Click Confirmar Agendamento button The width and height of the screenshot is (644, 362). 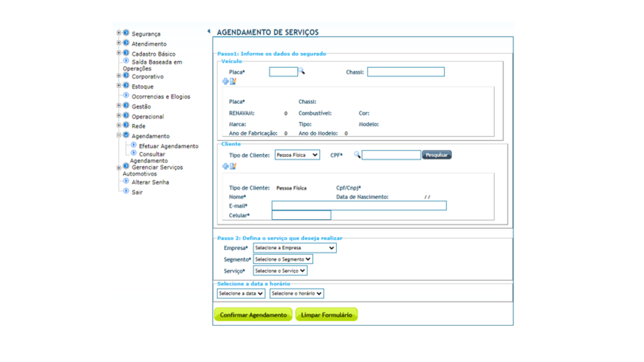point(253,315)
